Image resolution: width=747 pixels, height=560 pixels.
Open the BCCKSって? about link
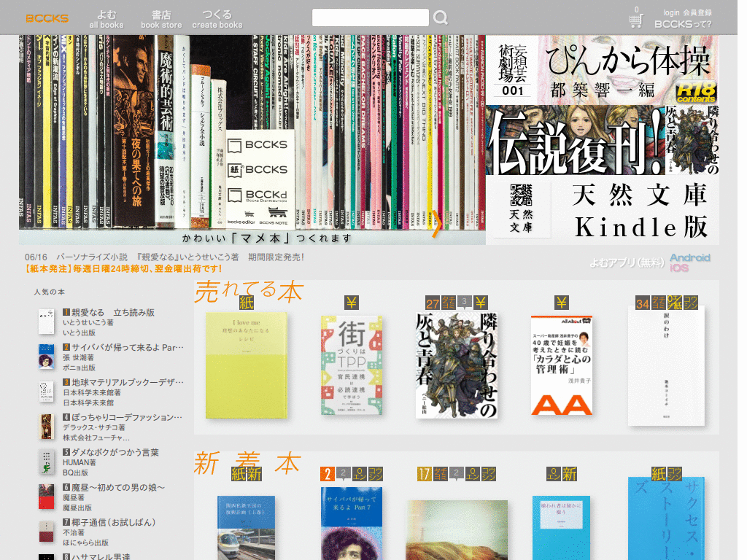(x=683, y=24)
